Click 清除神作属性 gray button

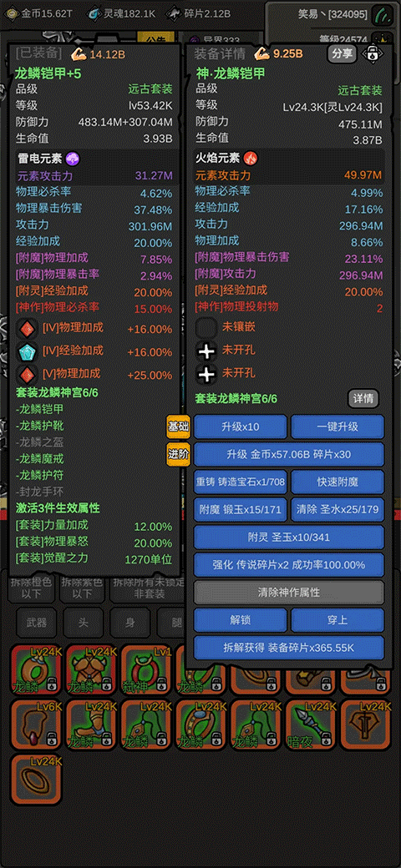click(288, 593)
